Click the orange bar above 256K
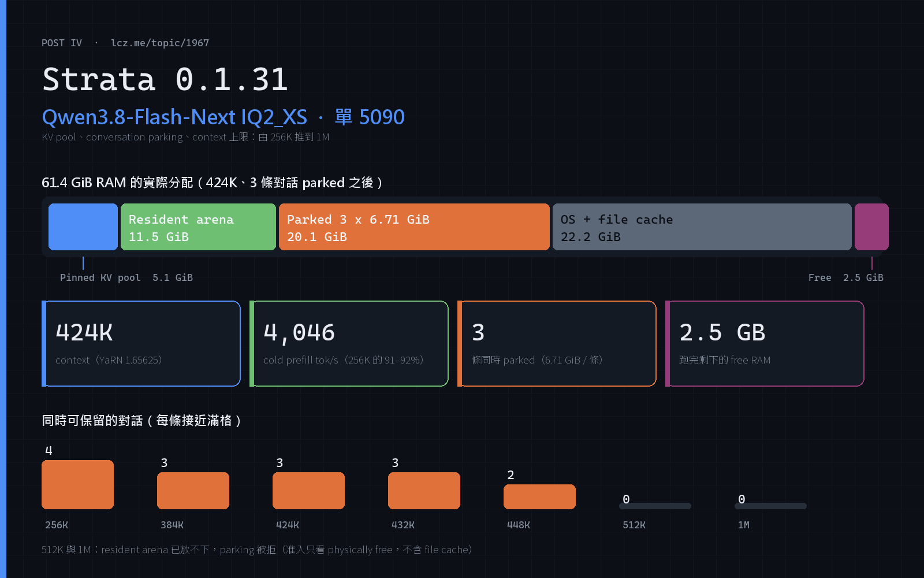924x578 pixels. (x=77, y=484)
